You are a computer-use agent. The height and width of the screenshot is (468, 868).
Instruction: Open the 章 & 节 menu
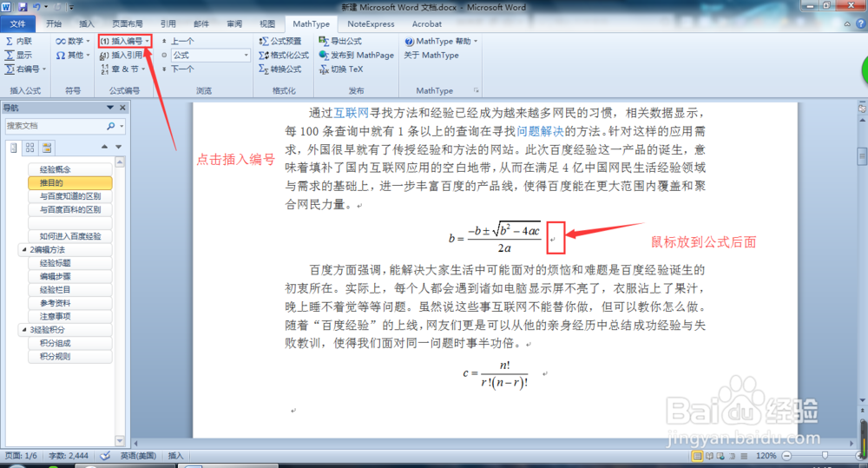click(123, 69)
